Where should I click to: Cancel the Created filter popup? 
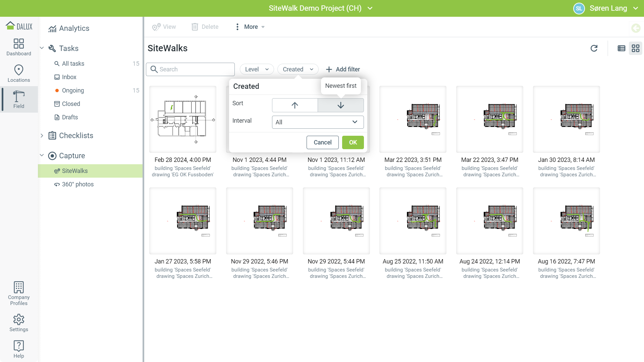(323, 142)
